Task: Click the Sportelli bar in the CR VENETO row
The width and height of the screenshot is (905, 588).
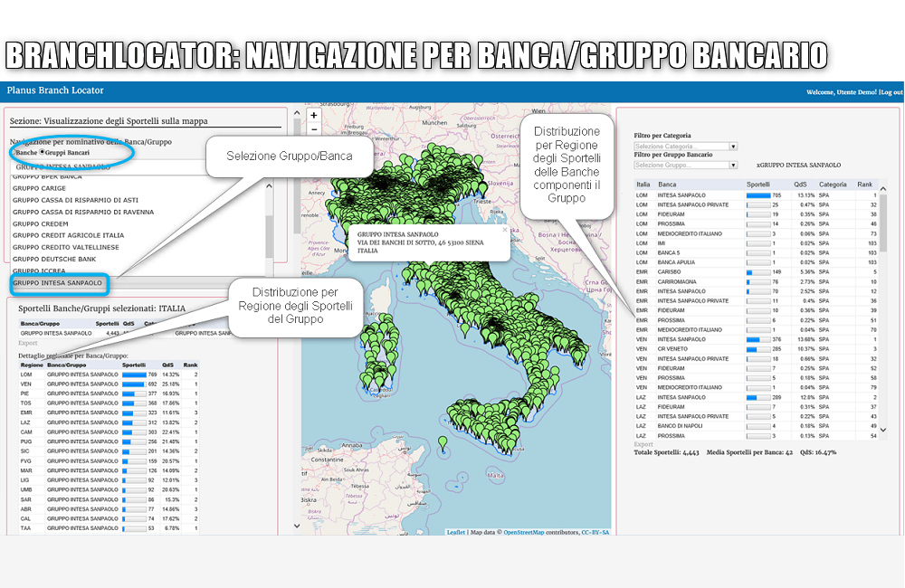Action: (758, 349)
